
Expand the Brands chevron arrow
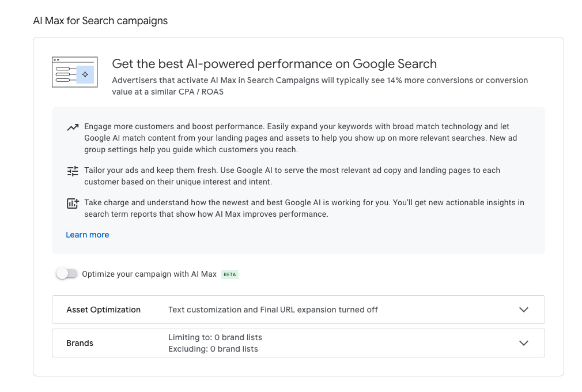click(x=524, y=343)
